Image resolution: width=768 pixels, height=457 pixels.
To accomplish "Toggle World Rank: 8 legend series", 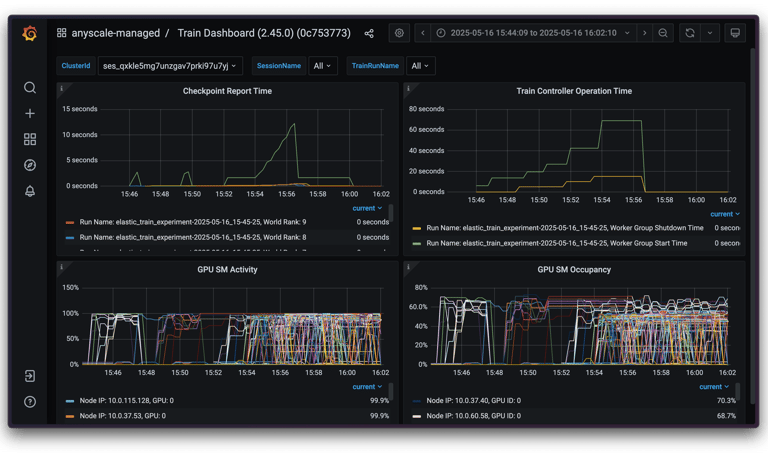I will 193,237.
